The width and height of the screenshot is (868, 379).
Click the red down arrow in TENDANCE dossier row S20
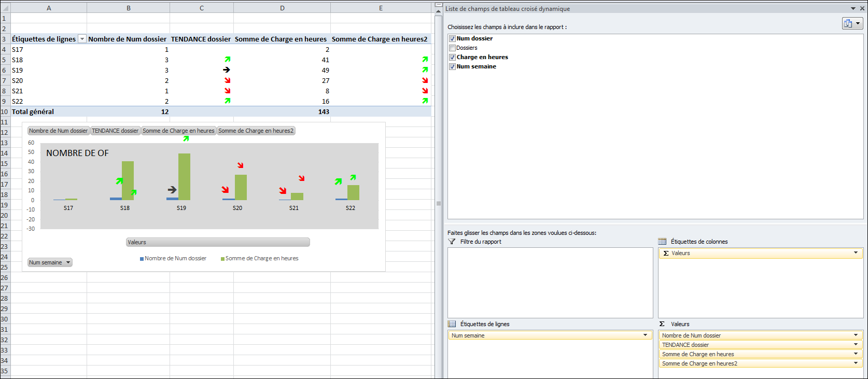227,80
